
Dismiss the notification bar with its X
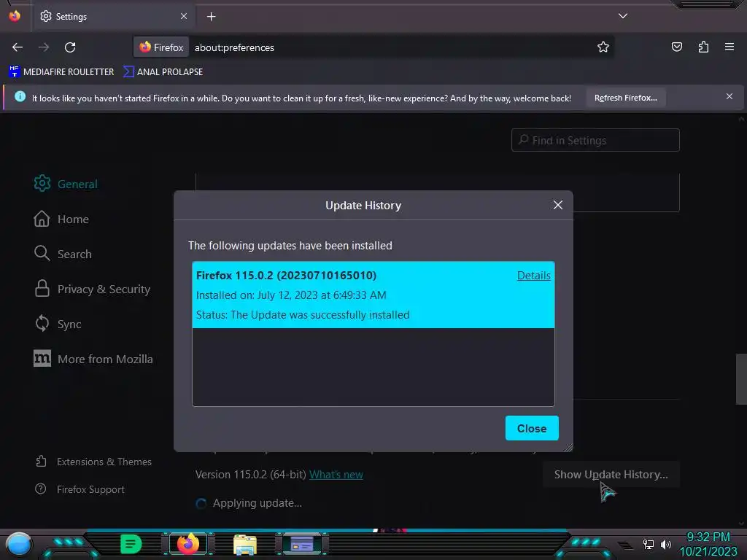click(x=729, y=97)
